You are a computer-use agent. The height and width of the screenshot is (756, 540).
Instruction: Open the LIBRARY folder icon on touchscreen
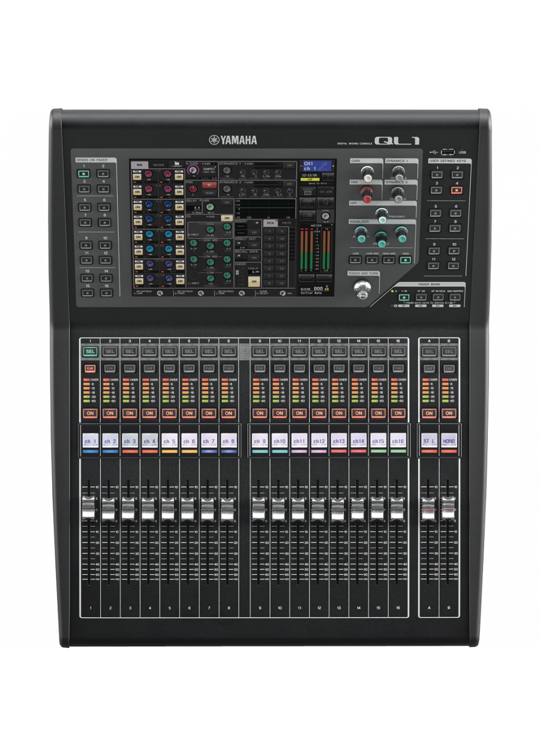click(x=176, y=164)
